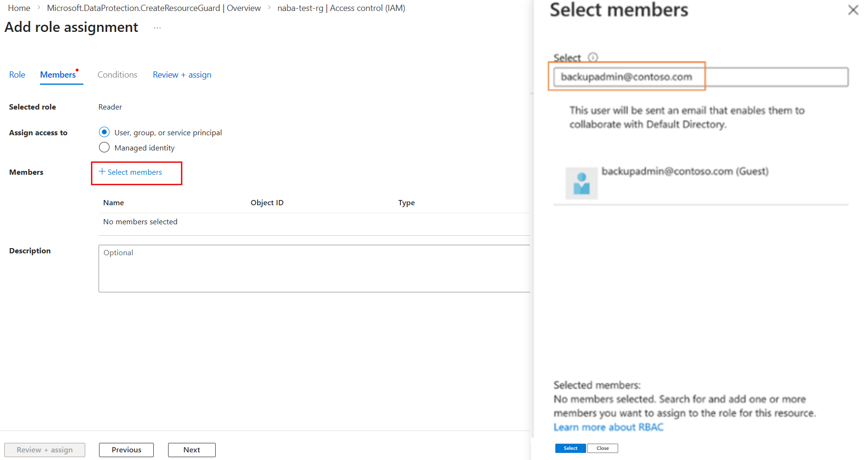Navigate to naba-test-rg Access control breadcrumb

341,8
